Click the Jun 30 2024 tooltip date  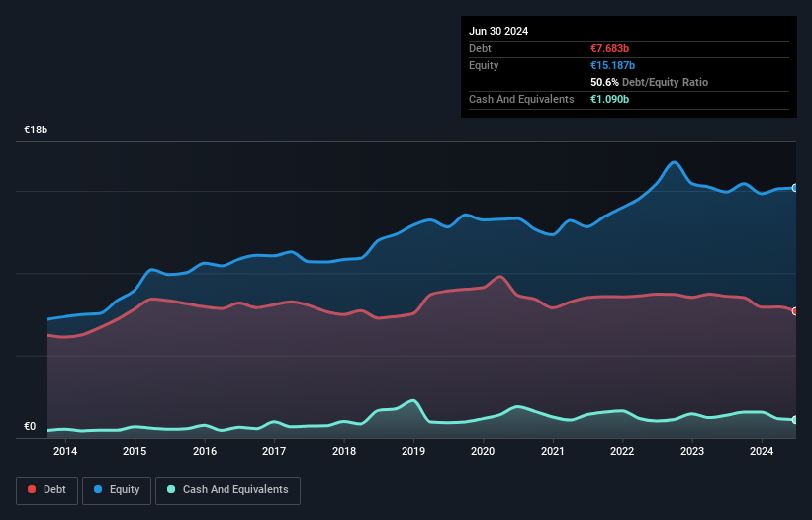(498, 31)
